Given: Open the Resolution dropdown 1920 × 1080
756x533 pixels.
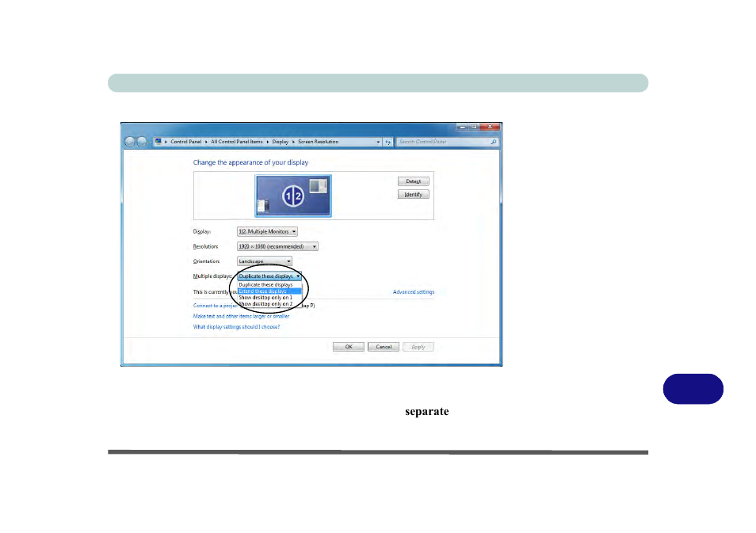Looking at the screenshot, I should point(277,246).
